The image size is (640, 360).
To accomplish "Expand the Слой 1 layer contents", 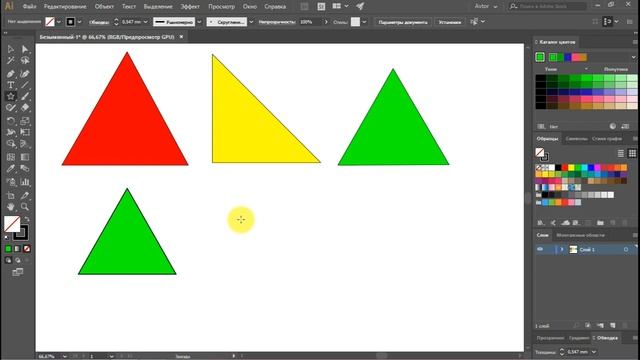I will (562, 249).
